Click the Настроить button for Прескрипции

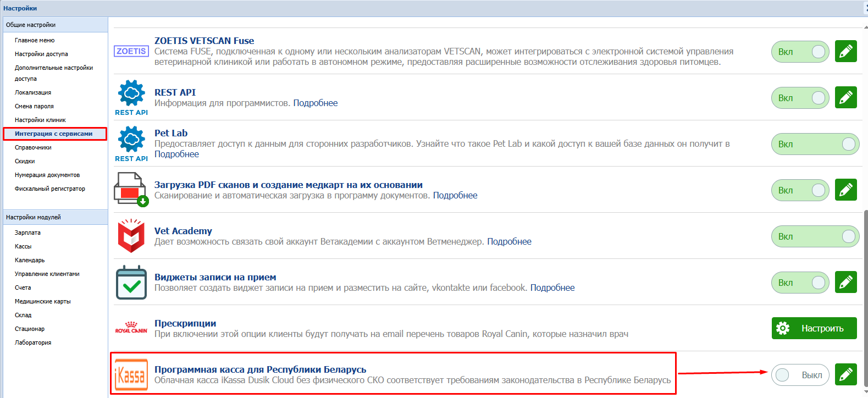coord(814,328)
